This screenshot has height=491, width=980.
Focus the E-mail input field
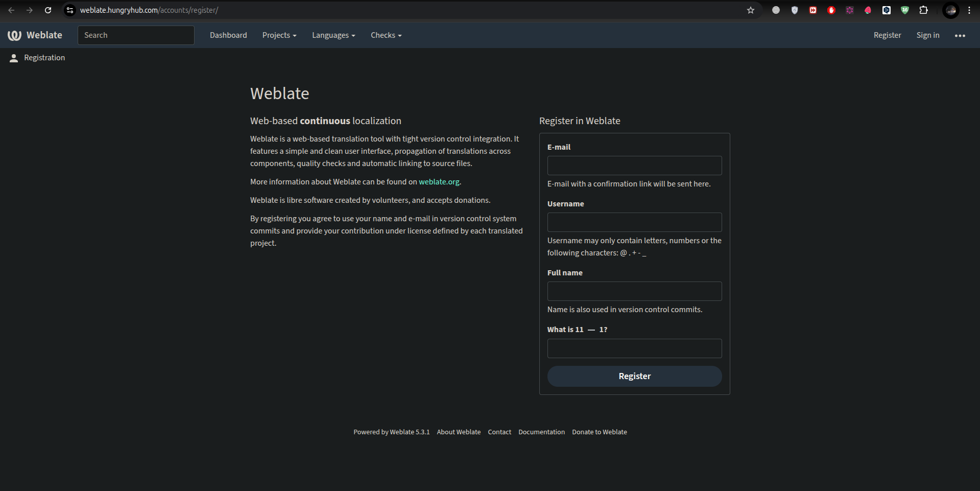tap(634, 166)
